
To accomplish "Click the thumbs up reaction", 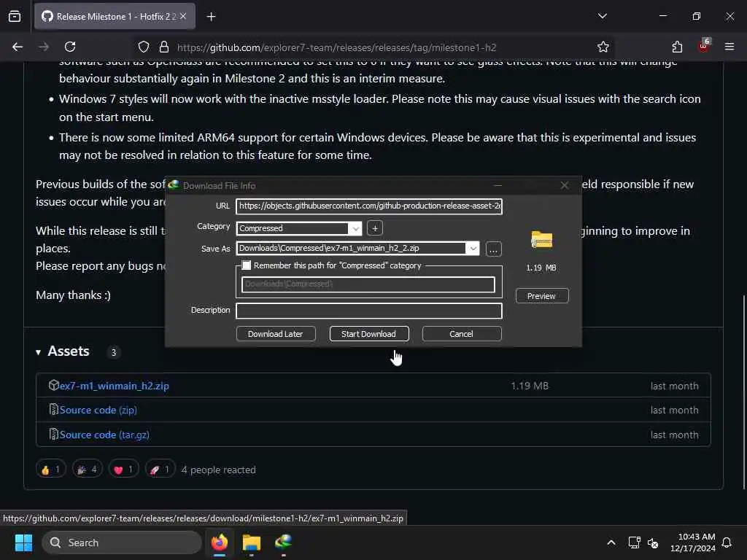I will tap(51, 469).
